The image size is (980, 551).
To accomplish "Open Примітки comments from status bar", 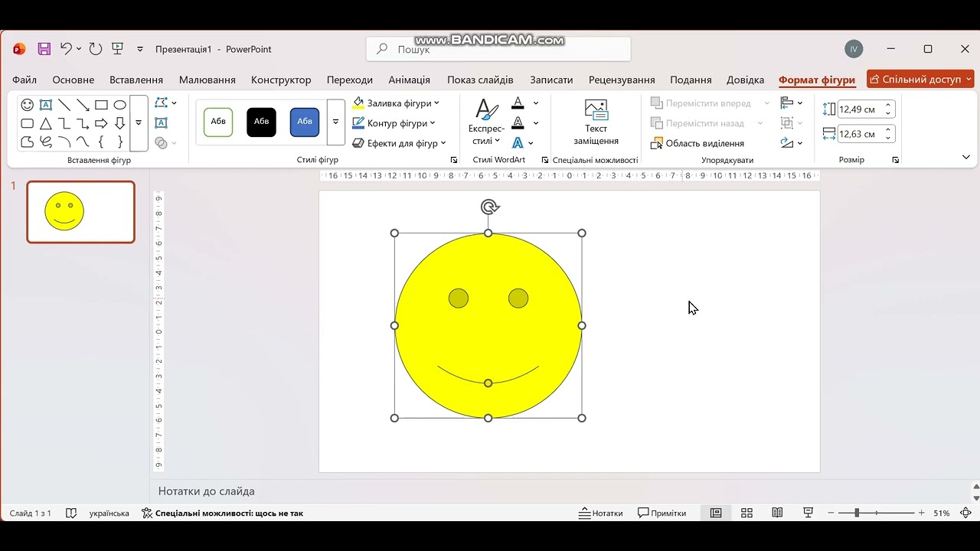I will coord(662,513).
